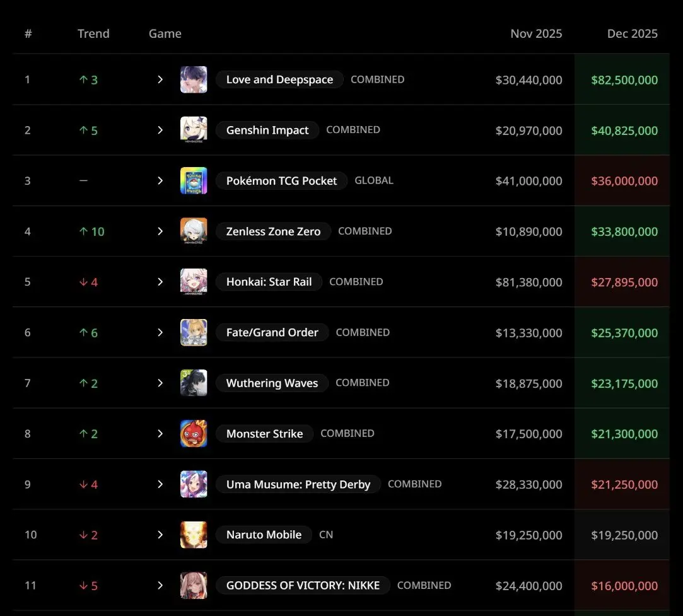The image size is (683, 616).
Task: Click the Fate/Grand Order game icon
Action: click(194, 332)
